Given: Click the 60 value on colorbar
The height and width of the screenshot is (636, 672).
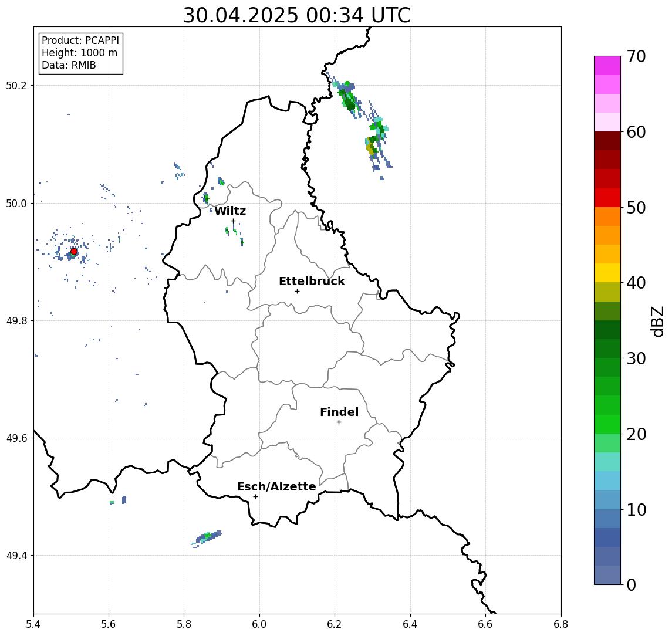Looking at the screenshot, I should 636,132.
